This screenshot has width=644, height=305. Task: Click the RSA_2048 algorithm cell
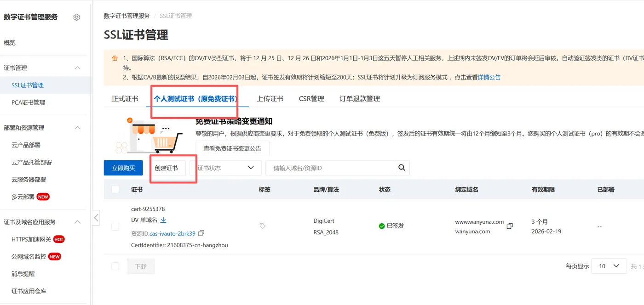326,232
